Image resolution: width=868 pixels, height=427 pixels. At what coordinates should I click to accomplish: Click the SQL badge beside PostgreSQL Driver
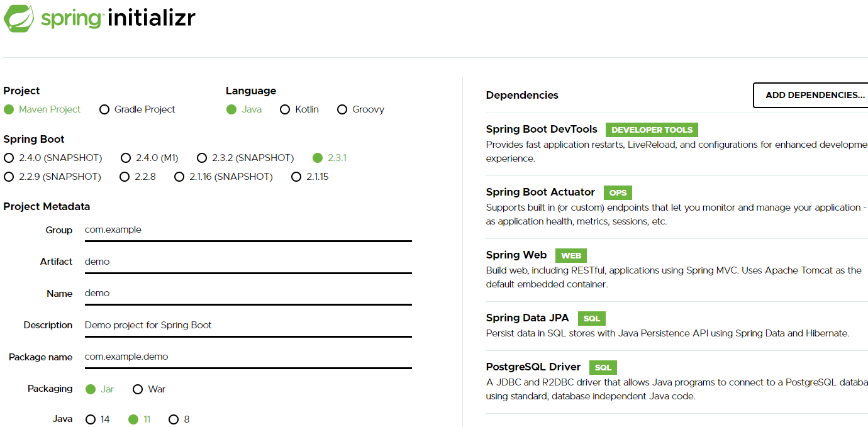603,367
